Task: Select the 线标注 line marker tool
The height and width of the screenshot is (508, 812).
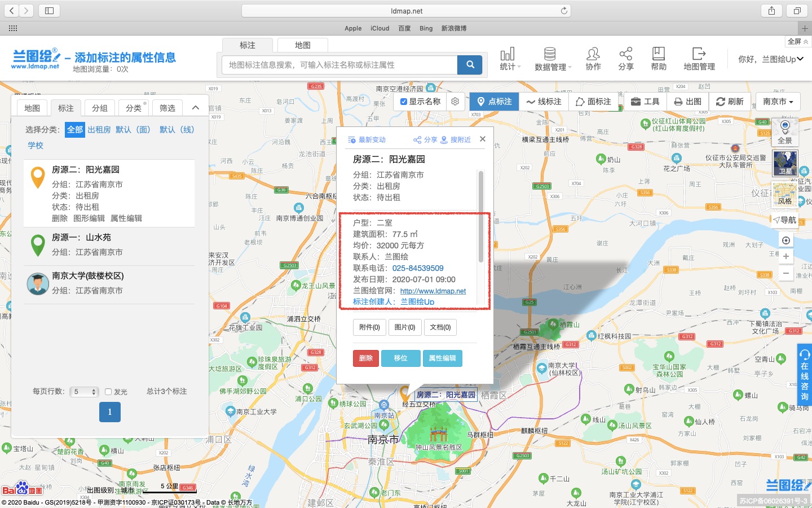Action: pyautogui.click(x=544, y=102)
